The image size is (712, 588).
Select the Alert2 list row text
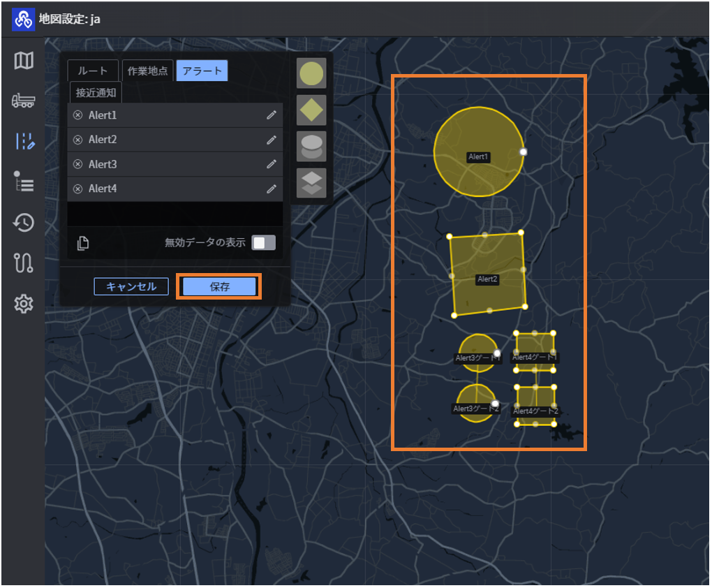pyautogui.click(x=103, y=140)
